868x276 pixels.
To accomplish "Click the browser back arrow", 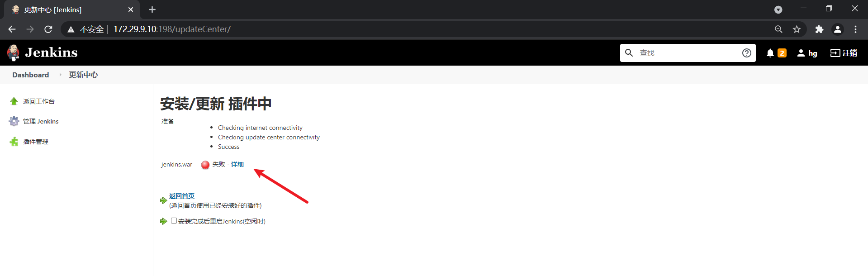I will (12, 29).
